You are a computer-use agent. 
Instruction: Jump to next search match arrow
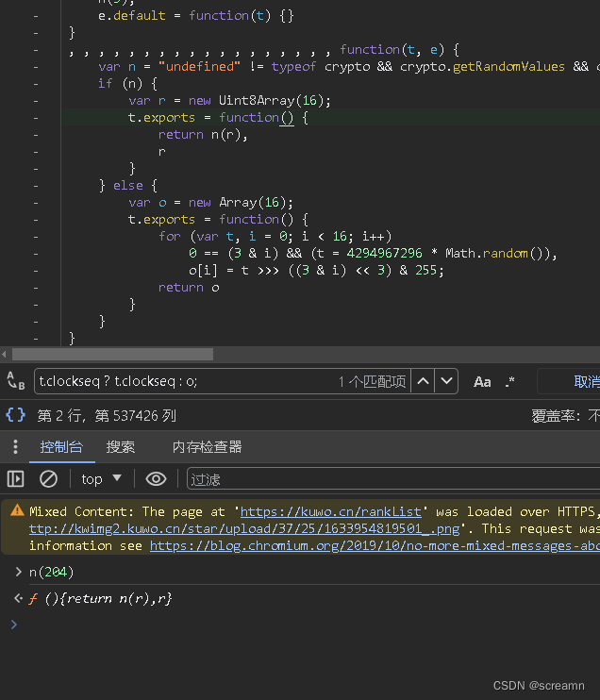click(x=446, y=381)
